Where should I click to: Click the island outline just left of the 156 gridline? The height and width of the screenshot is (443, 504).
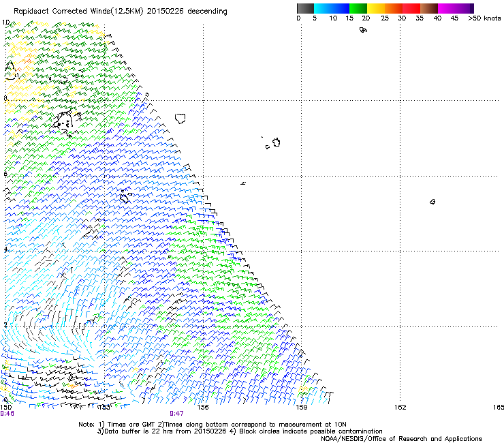180,119
